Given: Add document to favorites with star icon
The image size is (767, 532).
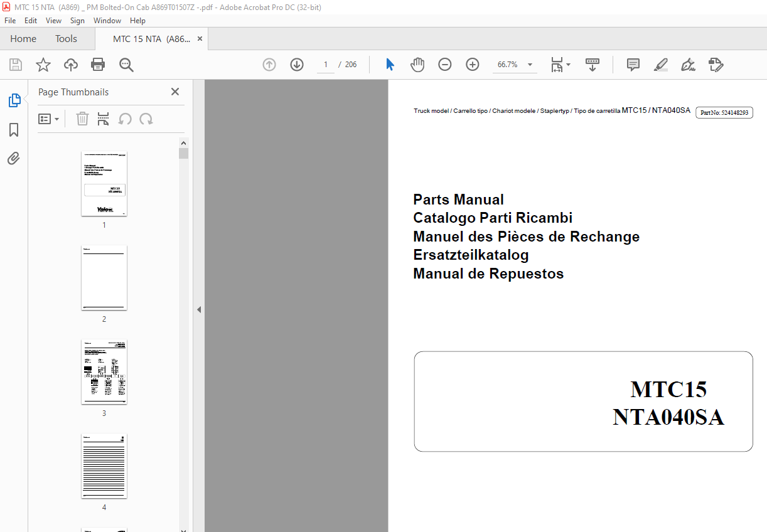Looking at the screenshot, I should pyautogui.click(x=43, y=65).
